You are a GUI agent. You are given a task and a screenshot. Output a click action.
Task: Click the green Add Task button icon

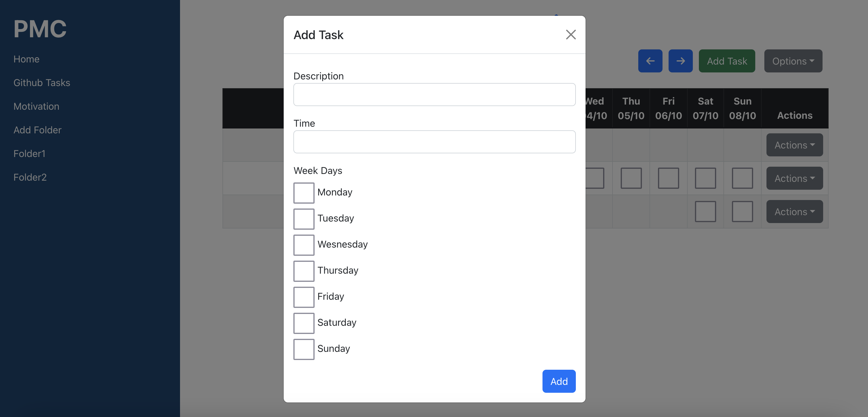(727, 60)
